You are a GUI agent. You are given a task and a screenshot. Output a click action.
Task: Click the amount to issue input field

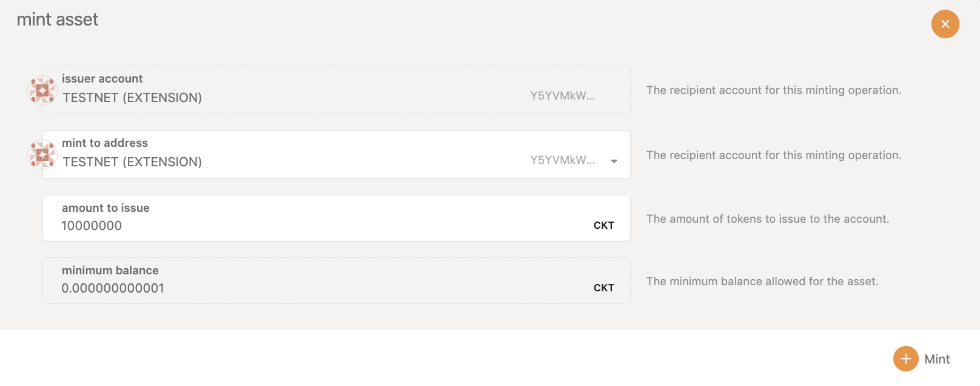click(303, 226)
